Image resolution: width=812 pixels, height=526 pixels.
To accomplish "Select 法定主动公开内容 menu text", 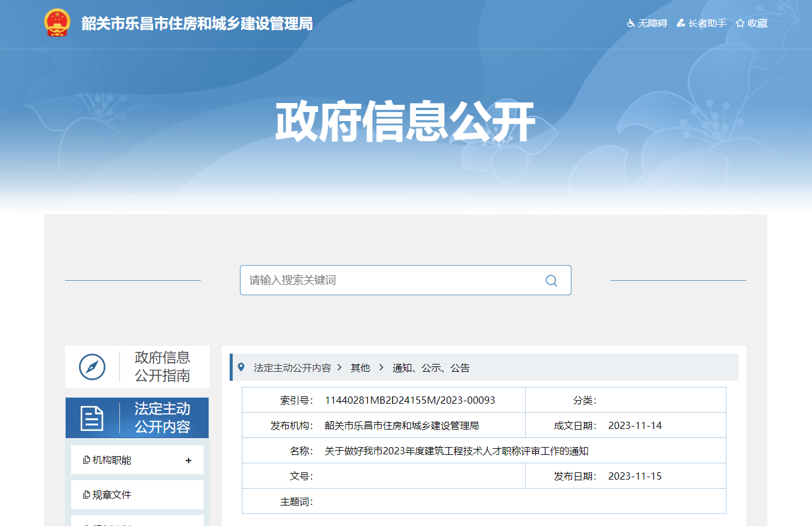I will click(x=162, y=418).
